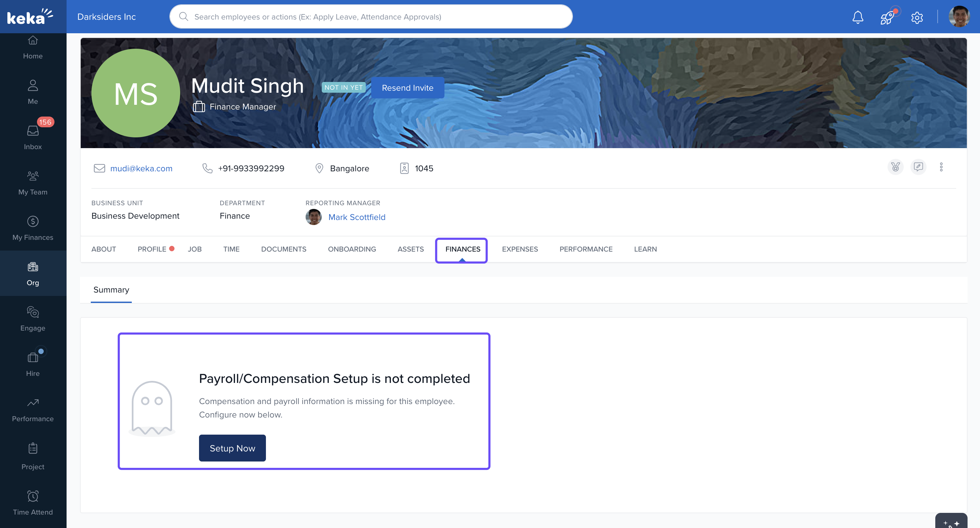Select the Summary sub-tab
This screenshot has width=980, height=528.
coord(111,290)
